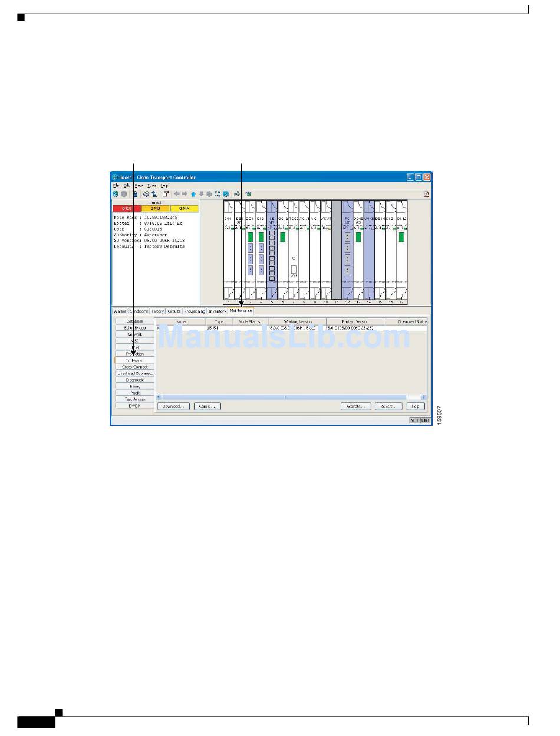Click the Cancel... button
Viewport: 560px width, 736px height.
[x=206, y=406]
